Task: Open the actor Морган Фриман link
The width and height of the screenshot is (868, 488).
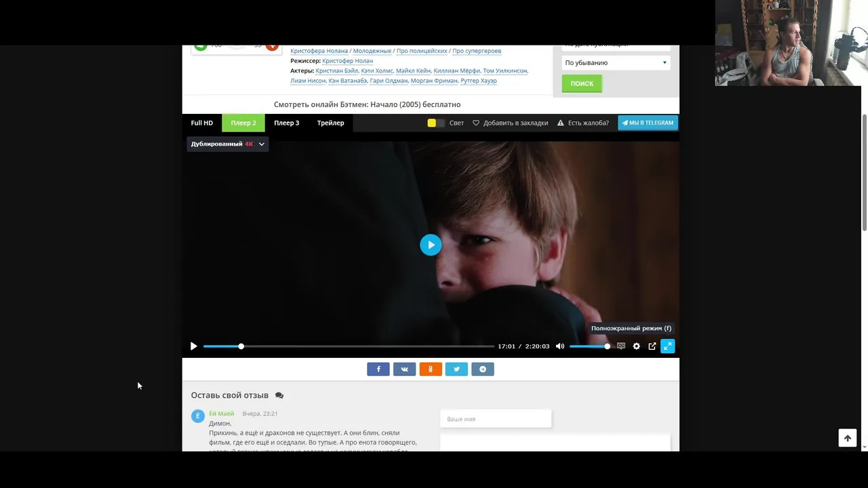Action: pos(434,81)
